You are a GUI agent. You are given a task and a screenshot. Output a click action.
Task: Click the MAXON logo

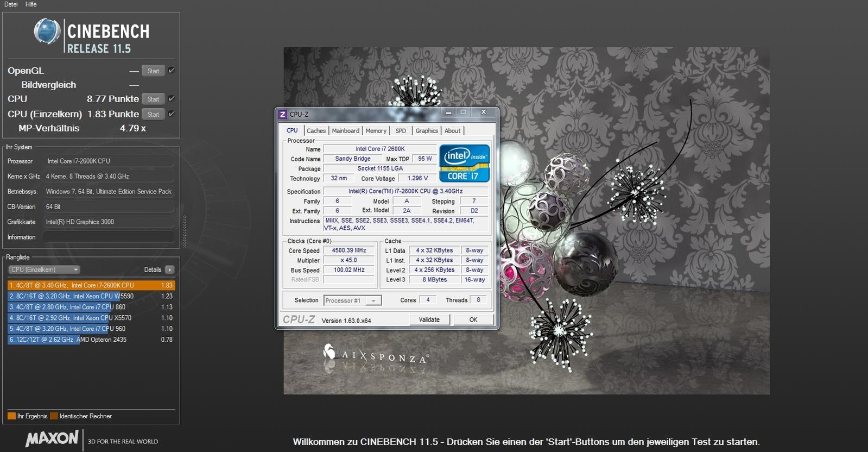pyautogui.click(x=52, y=438)
